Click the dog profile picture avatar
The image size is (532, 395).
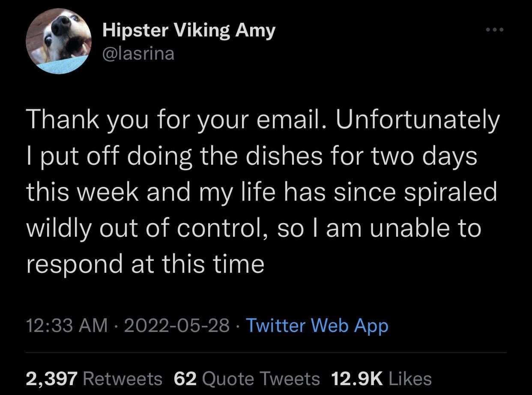[58, 42]
